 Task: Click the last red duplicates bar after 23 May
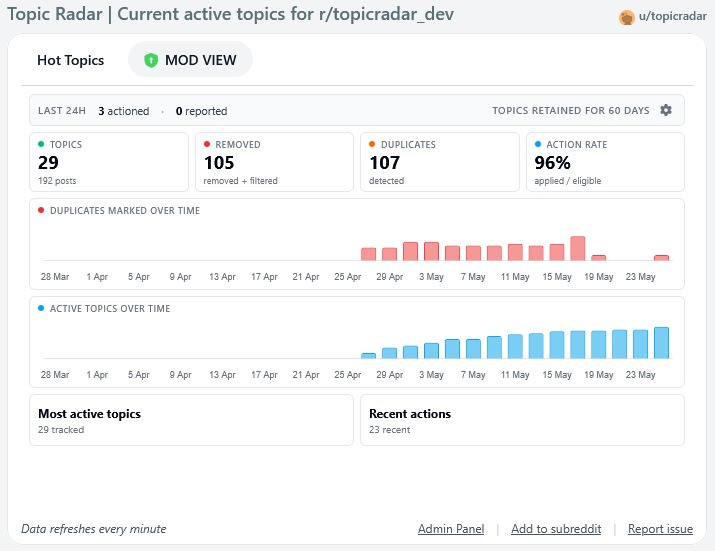[661, 258]
